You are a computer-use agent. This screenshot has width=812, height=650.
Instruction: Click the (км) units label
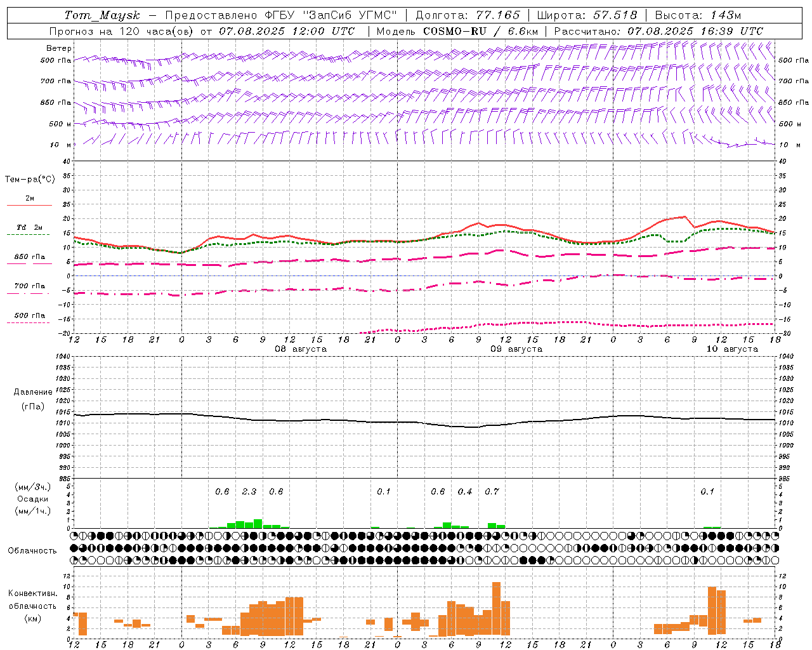pyautogui.click(x=34, y=618)
